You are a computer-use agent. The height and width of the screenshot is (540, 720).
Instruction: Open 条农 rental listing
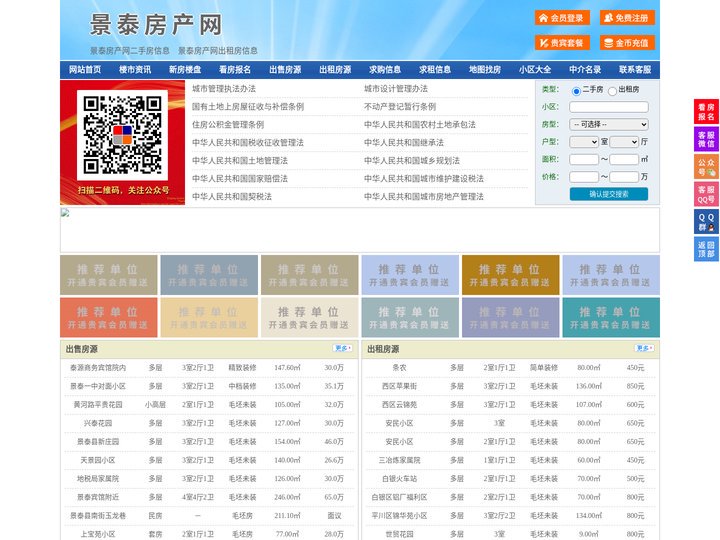click(399, 367)
